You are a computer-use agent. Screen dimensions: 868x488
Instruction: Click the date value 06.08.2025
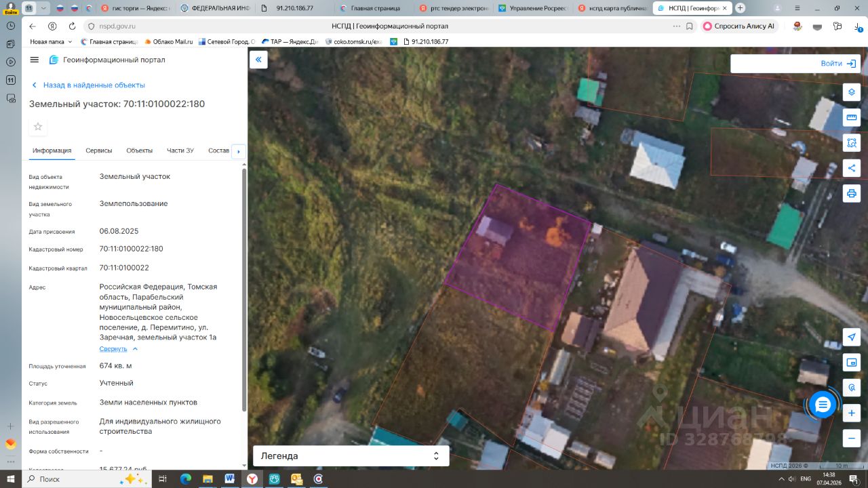pos(119,231)
